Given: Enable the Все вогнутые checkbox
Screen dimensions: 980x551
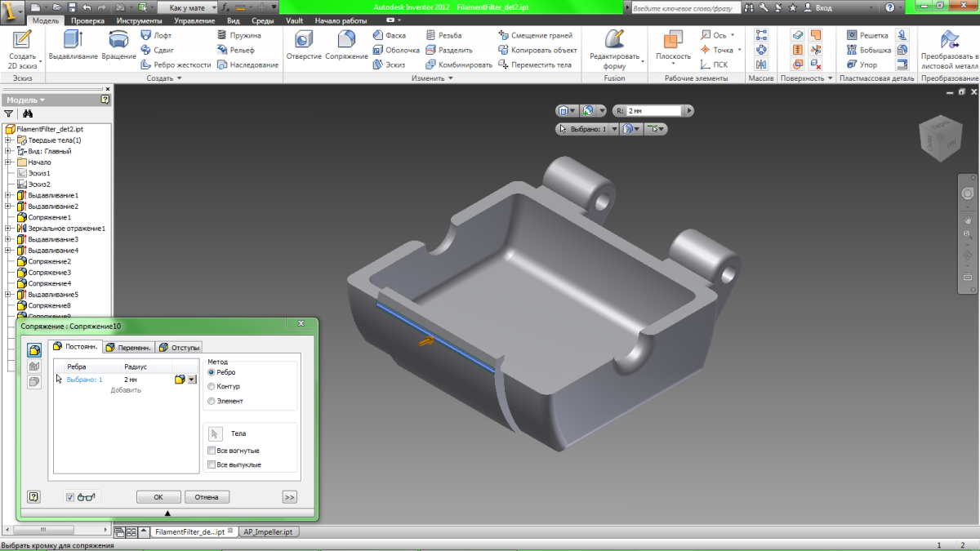Looking at the screenshot, I should pyautogui.click(x=212, y=451).
